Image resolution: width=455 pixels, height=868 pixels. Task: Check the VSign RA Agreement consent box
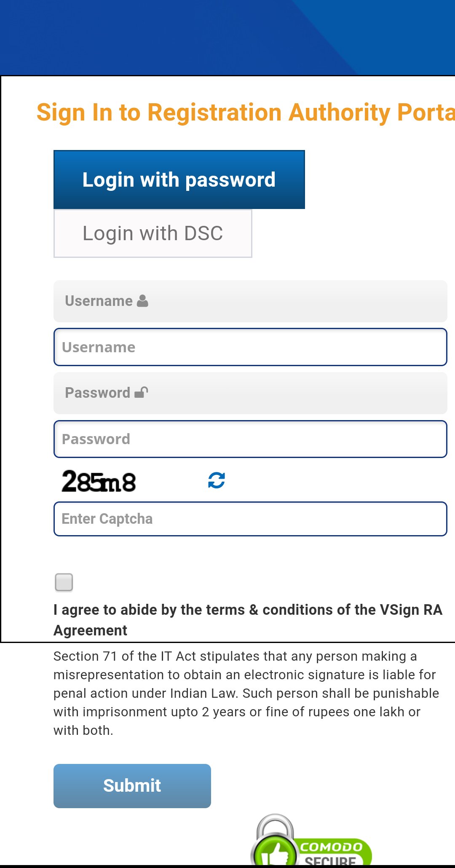[63, 582]
